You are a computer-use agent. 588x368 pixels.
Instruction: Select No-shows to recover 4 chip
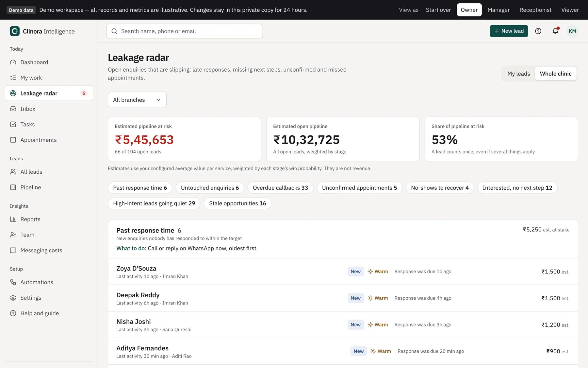(x=440, y=188)
